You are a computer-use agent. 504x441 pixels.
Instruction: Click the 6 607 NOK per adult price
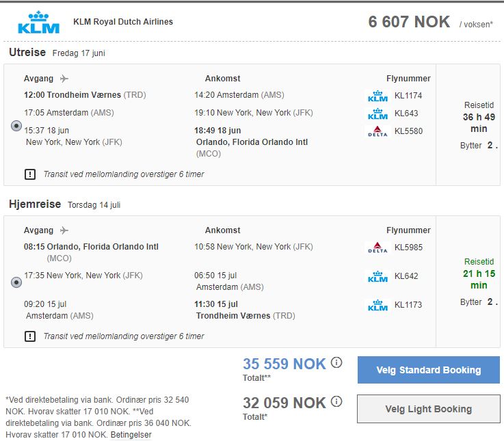(x=409, y=22)
